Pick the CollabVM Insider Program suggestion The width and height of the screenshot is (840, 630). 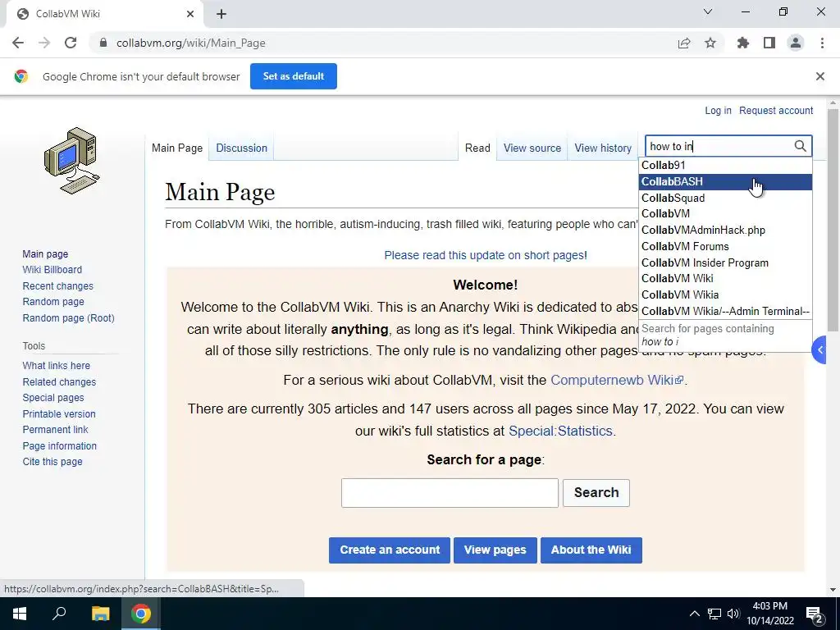tap(725, 262)
